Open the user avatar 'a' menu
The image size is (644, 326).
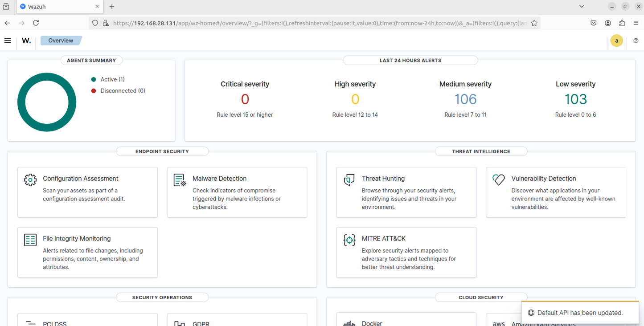pos(616,41)
